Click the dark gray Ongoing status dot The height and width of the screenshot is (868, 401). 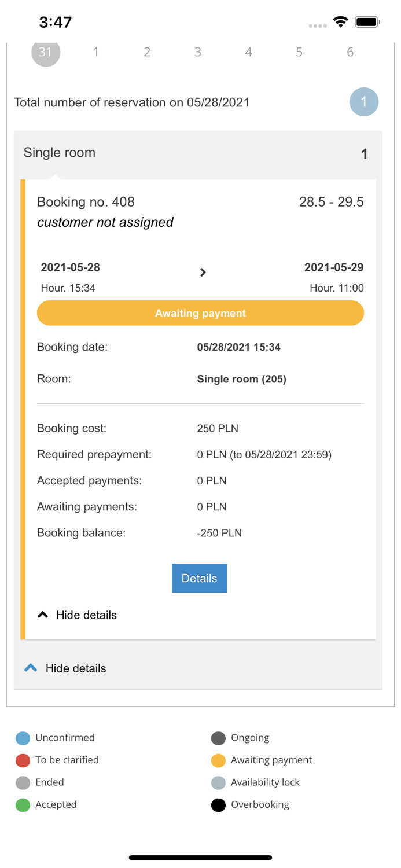pos(218,738)
